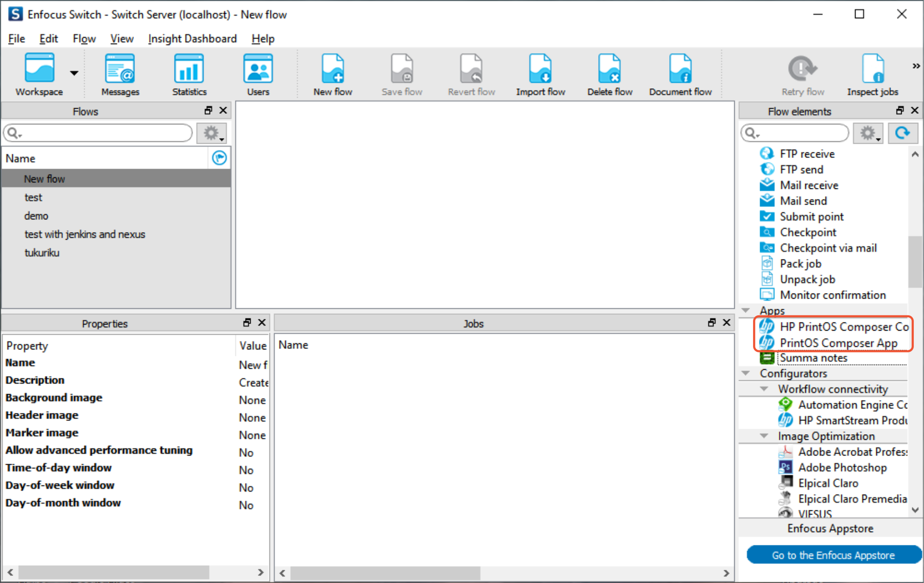Collapse the Apps section
The width and height of the screenshot is (924, 583).
[746, 310]
